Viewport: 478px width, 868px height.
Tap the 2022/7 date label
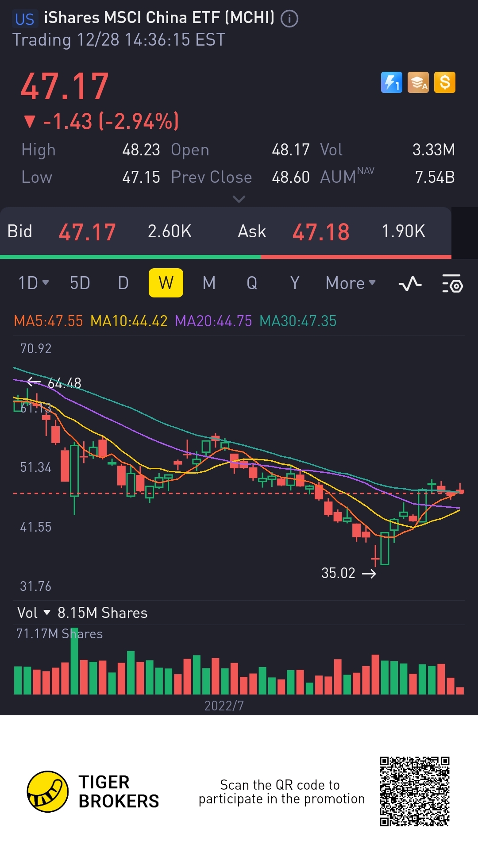(x=224, y=706)
